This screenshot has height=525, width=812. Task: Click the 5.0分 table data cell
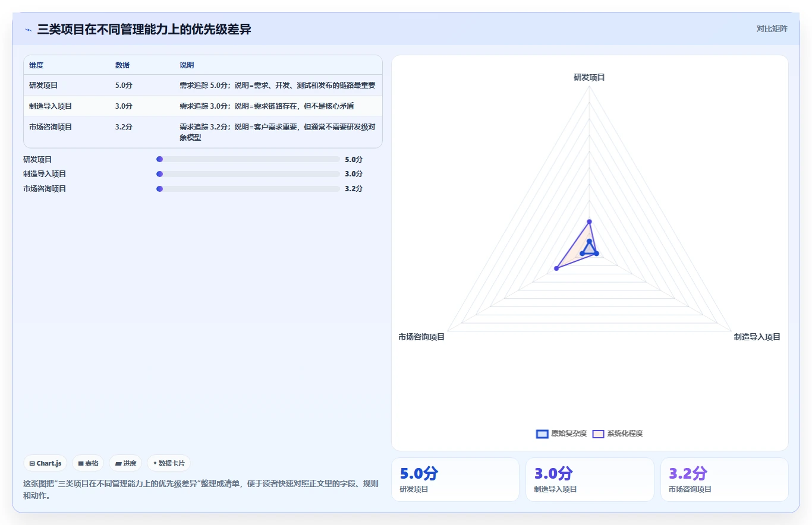pyautogui.click(x=124, y=86)
